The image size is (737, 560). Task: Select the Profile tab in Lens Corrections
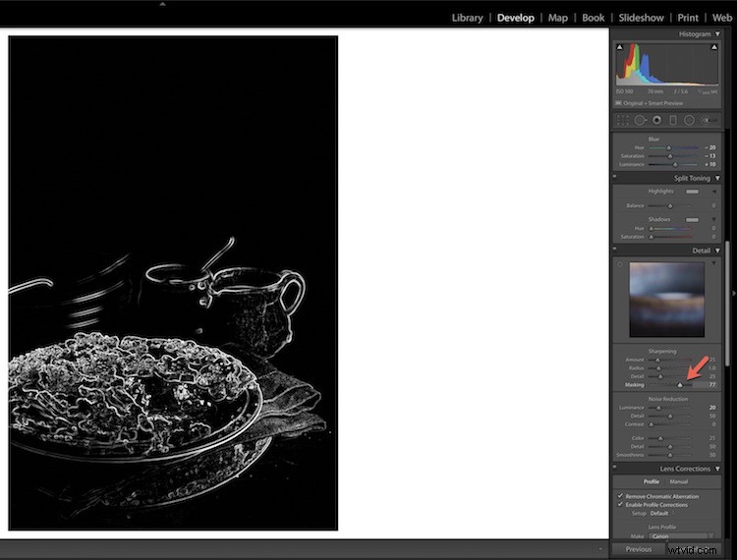(652, 481)
